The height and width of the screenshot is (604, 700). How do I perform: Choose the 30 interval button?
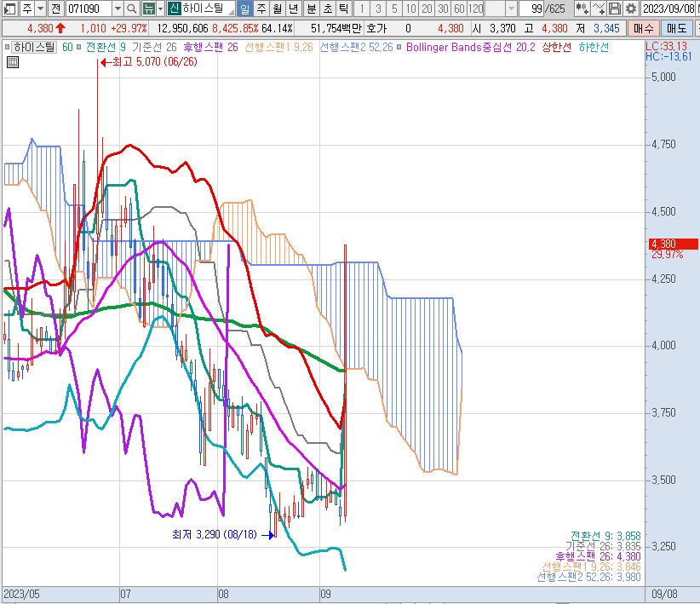[443, 8]
